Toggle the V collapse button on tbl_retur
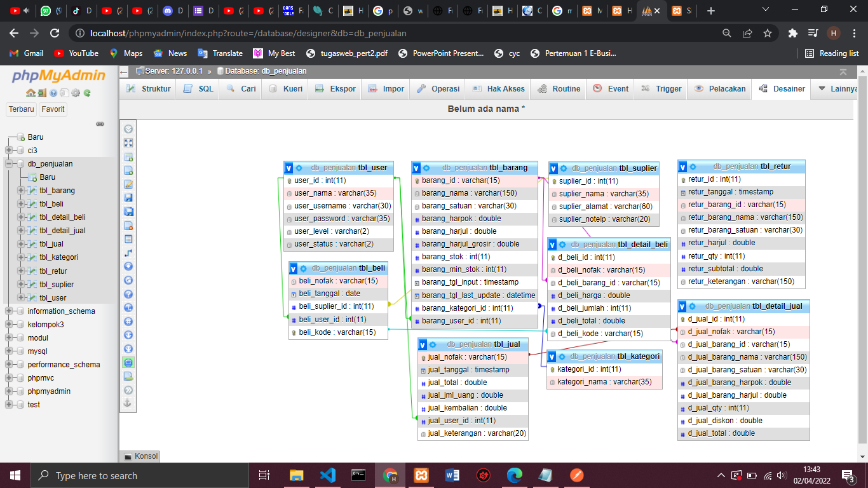This screenshot has height=488, width=868. (683, 166)
